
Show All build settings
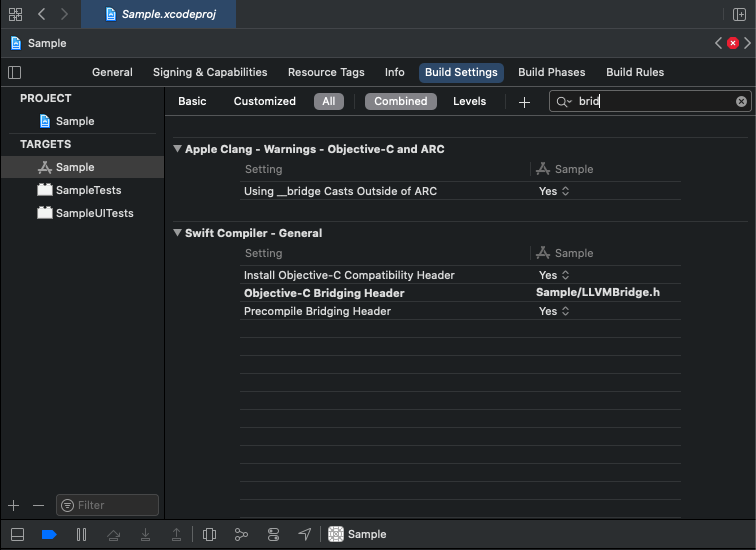329,101
